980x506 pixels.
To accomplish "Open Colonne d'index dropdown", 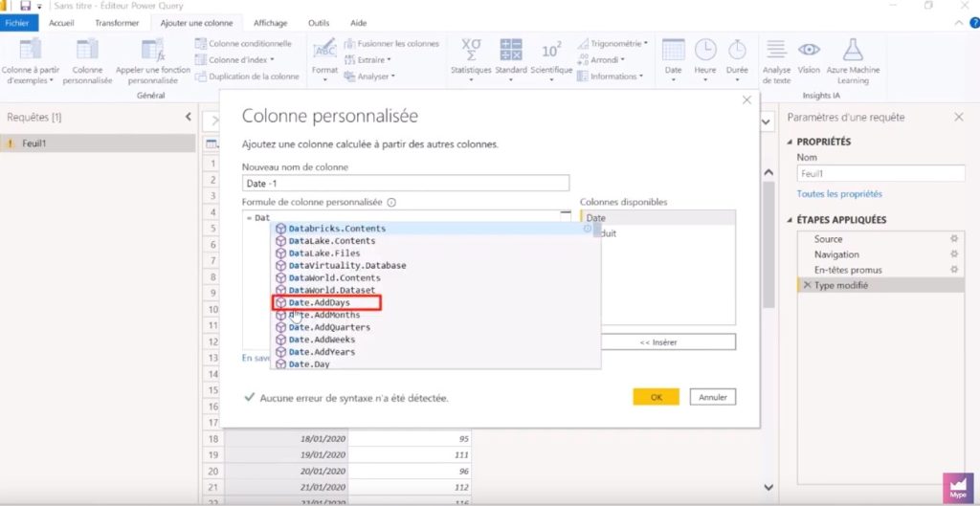I will tap(235, 60).
